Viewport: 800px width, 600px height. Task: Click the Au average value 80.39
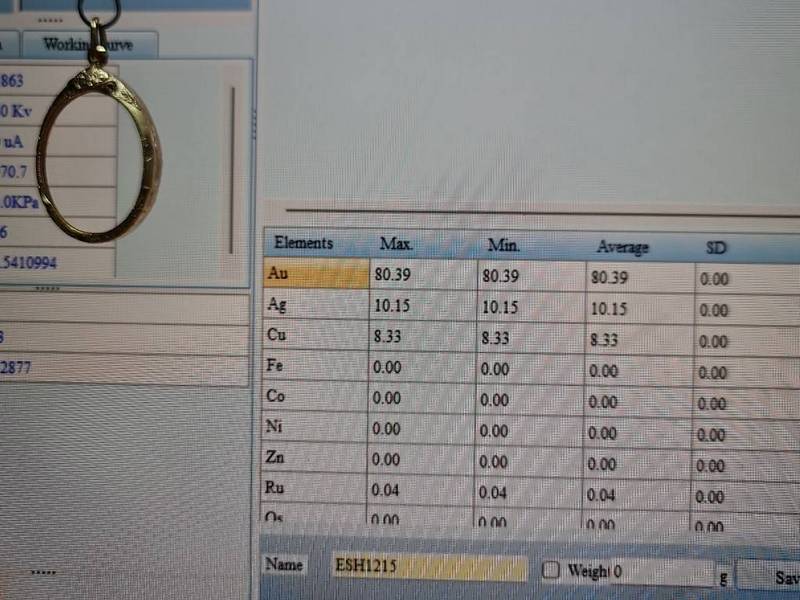(x=610, y=277)
